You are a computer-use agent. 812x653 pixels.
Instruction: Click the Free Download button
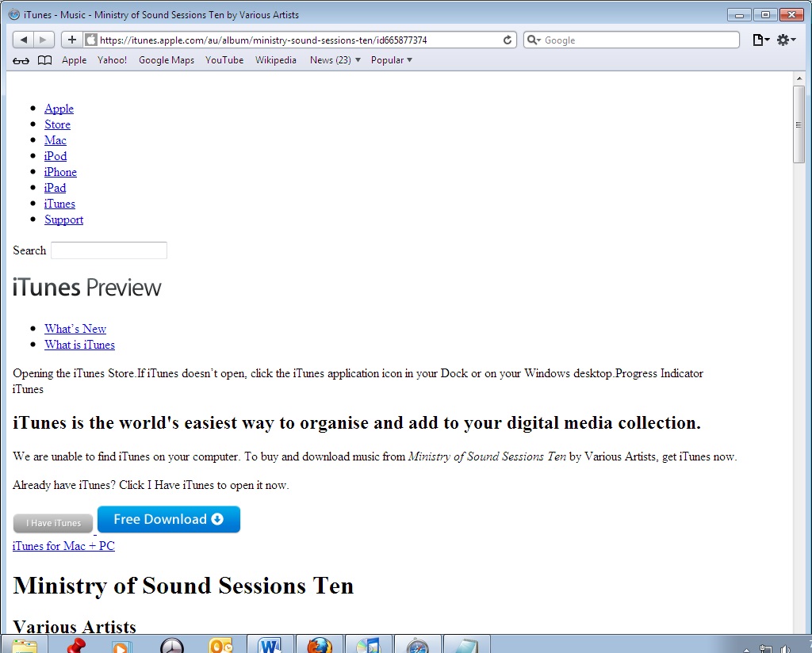169,520
